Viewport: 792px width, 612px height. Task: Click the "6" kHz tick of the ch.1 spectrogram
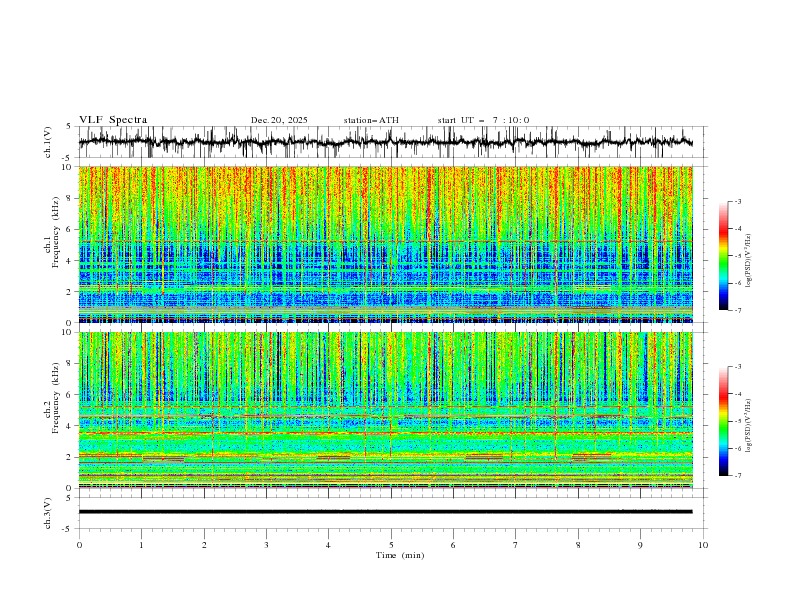(x=71, y=229)
